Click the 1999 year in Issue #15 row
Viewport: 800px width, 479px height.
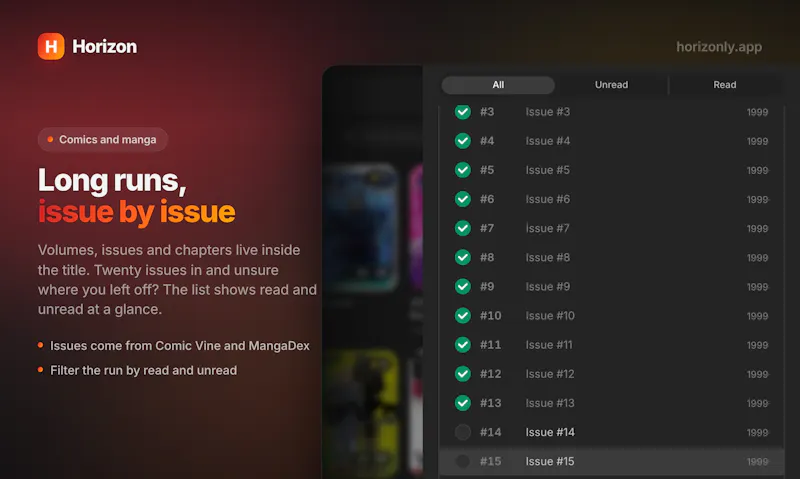[757, 462]
